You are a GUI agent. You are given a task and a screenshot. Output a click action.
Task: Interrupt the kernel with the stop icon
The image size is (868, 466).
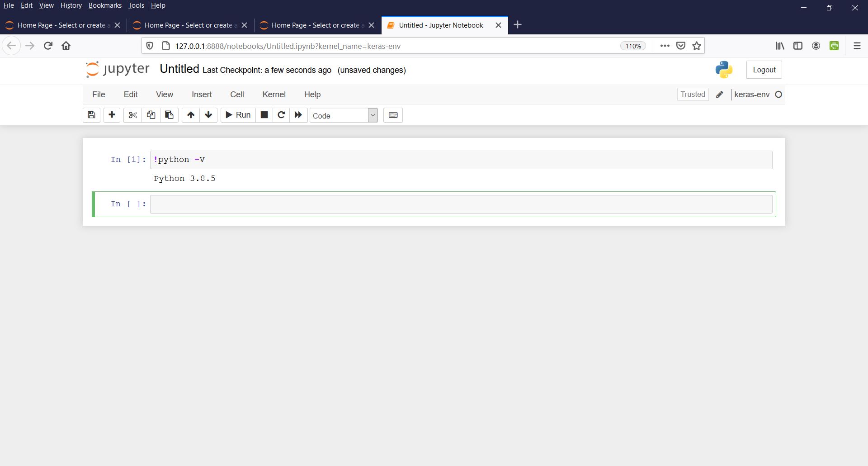[x=264, y=115]
